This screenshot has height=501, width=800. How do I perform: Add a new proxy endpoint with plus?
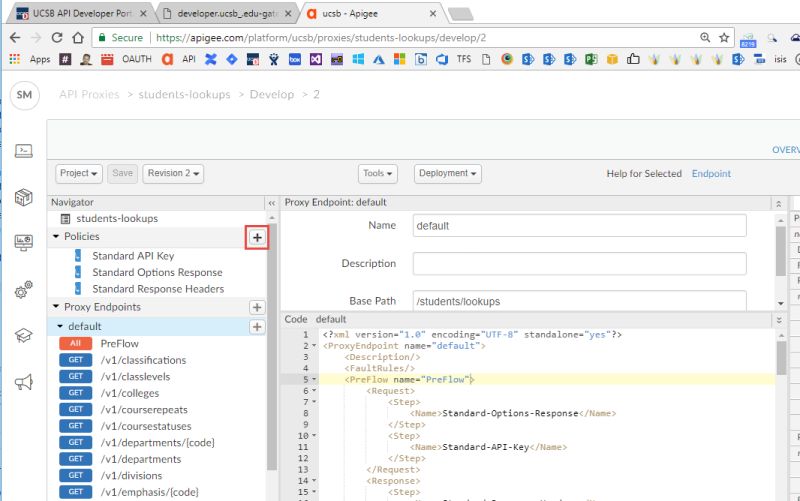tap(257, 307)
